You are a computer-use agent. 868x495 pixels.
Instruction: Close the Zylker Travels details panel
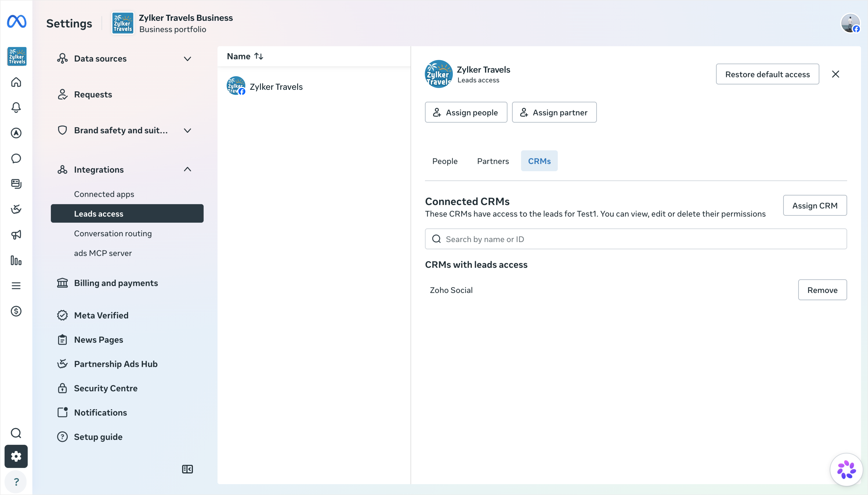pos(835,74)
